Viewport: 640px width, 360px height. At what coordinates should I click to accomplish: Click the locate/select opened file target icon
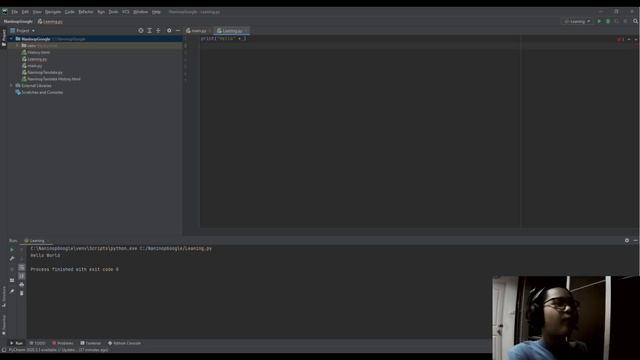pos(141,31)
